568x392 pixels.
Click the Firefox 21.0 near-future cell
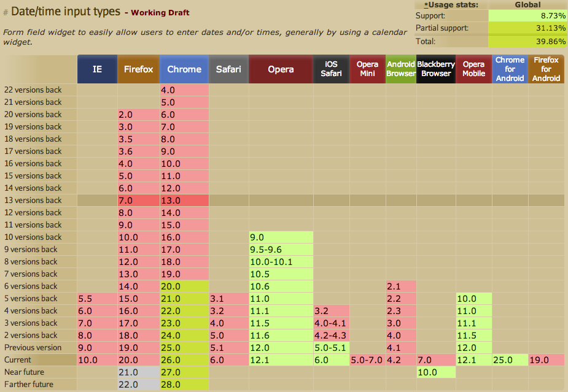point(138,372)
